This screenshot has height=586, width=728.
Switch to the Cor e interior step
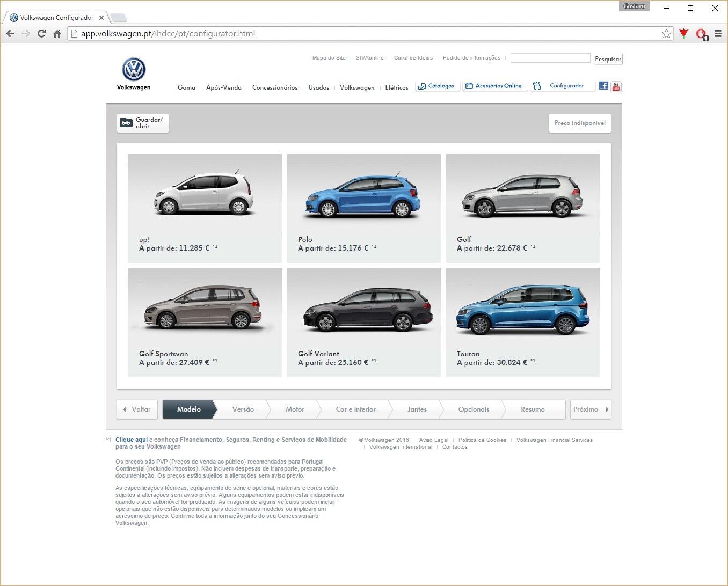[x=355, y=409]
